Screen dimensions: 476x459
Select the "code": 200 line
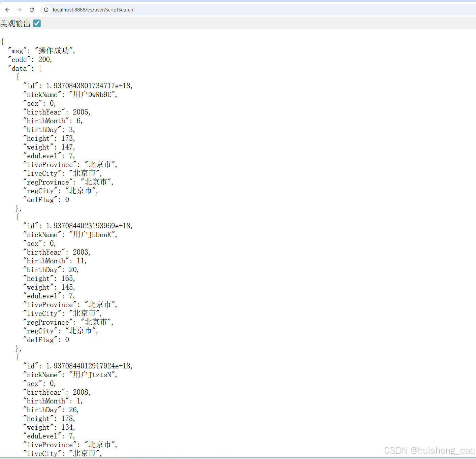pyautogui.click(x=30, y=60)
